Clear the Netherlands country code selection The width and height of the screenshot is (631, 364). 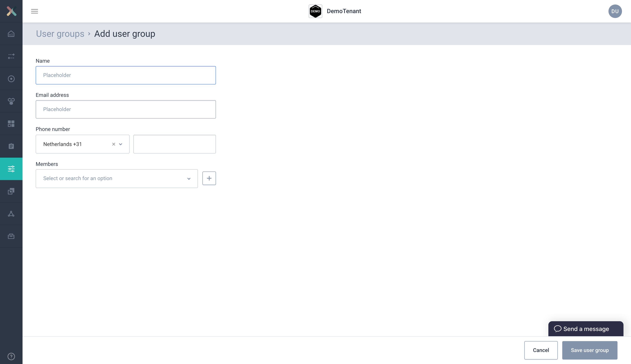(x=114, y=144)
